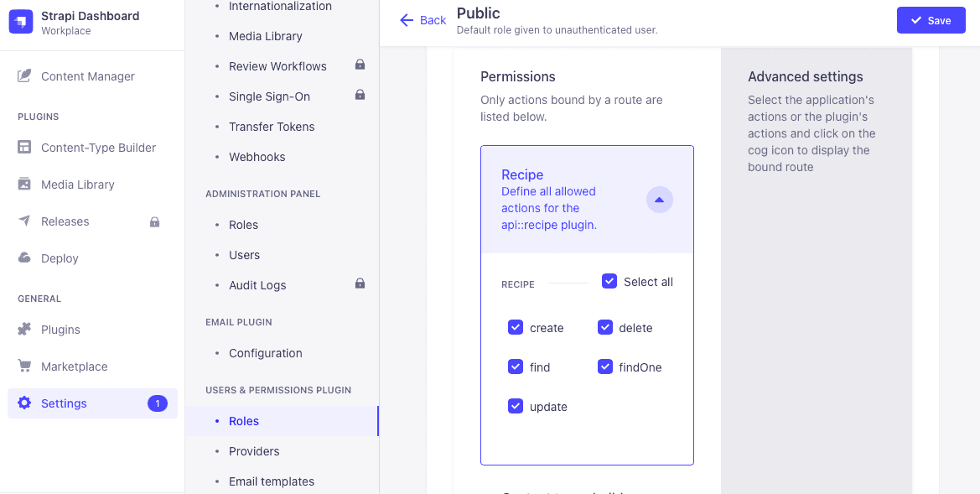Click the Content Manager feather icon

[x=24, y=76]
